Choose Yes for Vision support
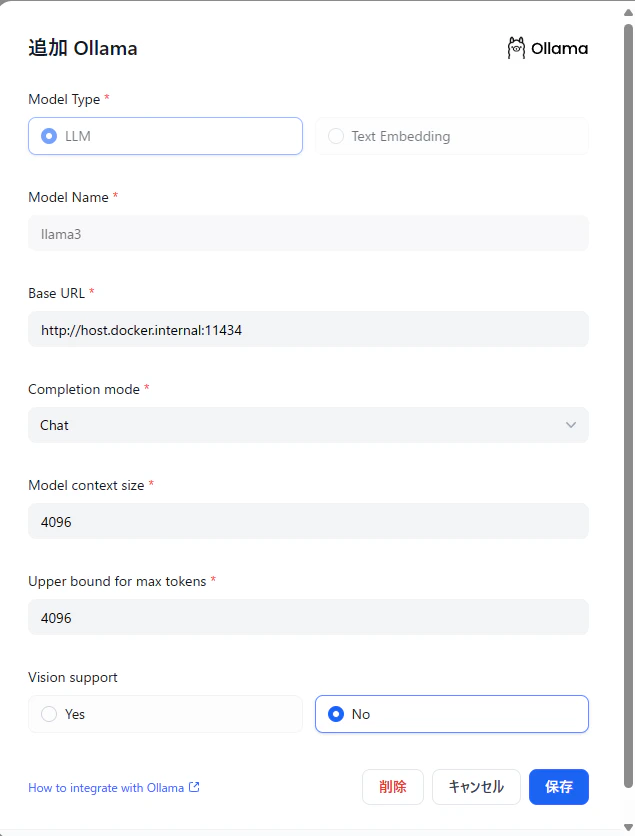The height and width of the screenshot is (836, 635). coord(165,714)
